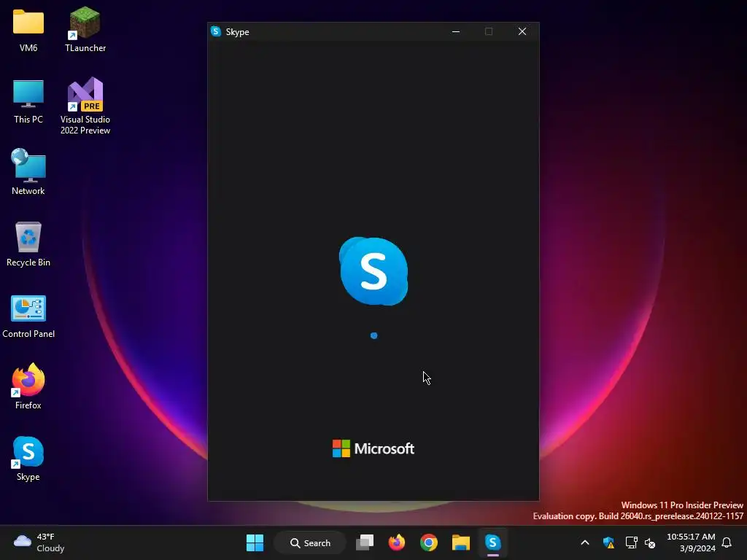747x560 pixels.
Task: Select Visual Studio 2022 Preview shortcut
Action: (x=85, y=106)
